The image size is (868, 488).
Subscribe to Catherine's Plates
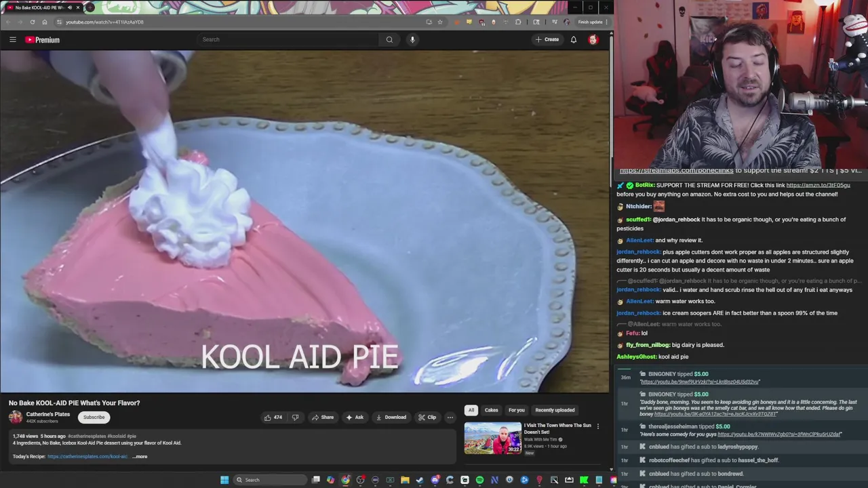coord(94,418)
